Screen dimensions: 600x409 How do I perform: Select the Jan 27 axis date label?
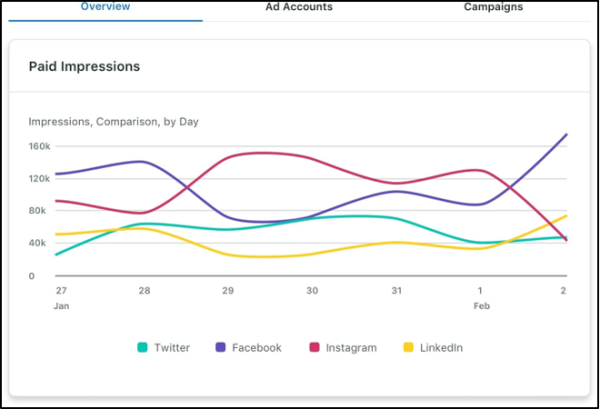61,298
